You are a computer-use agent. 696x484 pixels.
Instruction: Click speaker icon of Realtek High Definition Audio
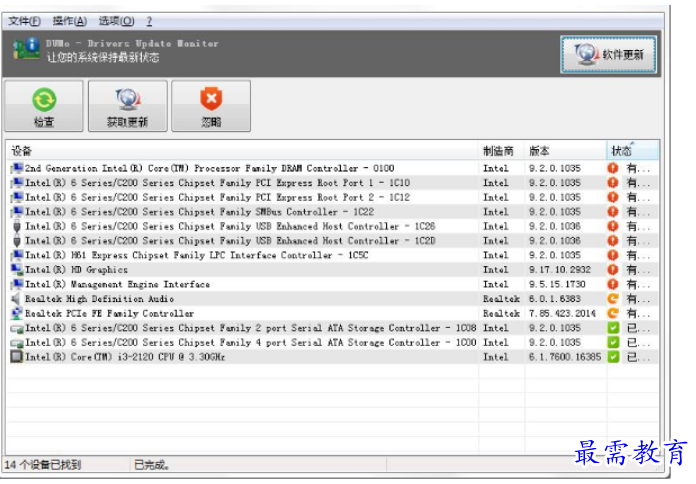click(17, 298)
